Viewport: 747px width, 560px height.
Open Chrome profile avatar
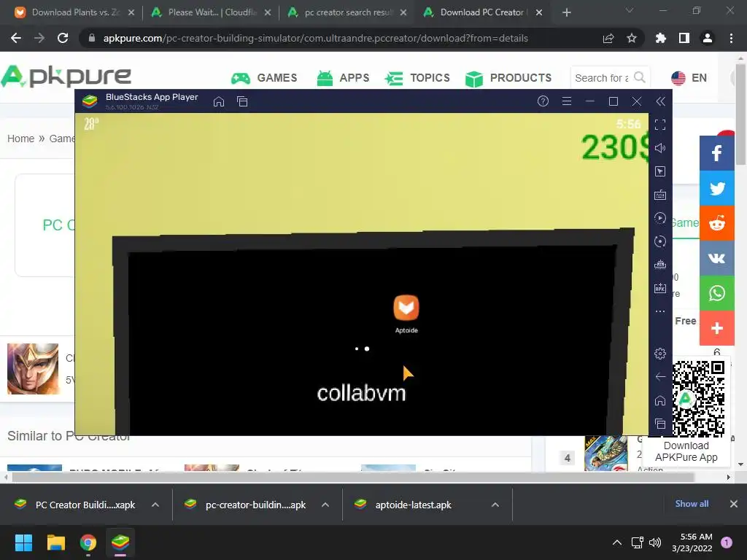coord(708,38)
